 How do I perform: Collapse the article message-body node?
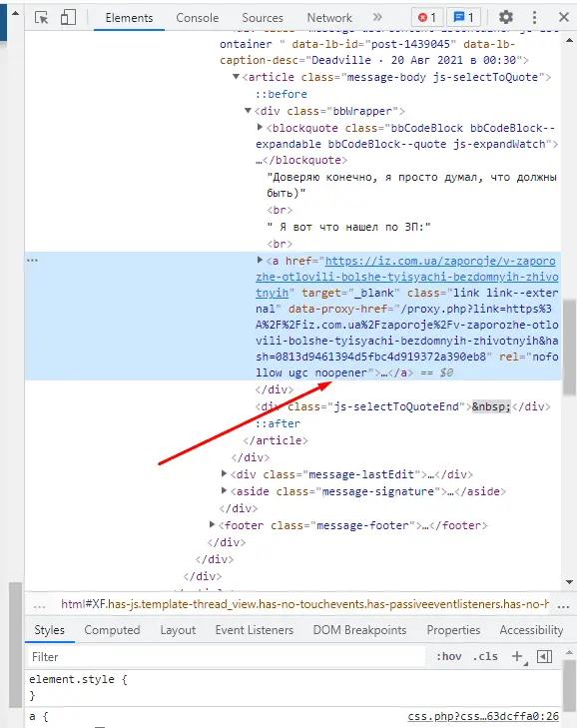[236, 76]
